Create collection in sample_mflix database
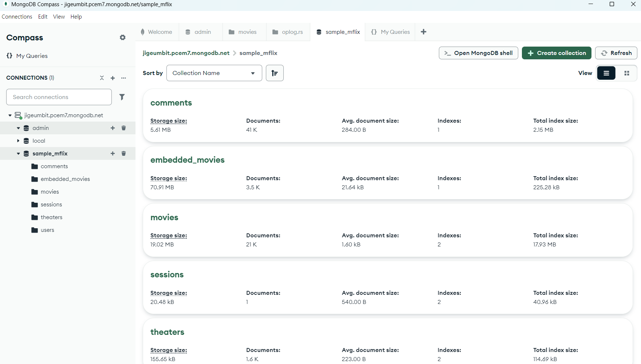The image size is (641, 364). (113, 154)
